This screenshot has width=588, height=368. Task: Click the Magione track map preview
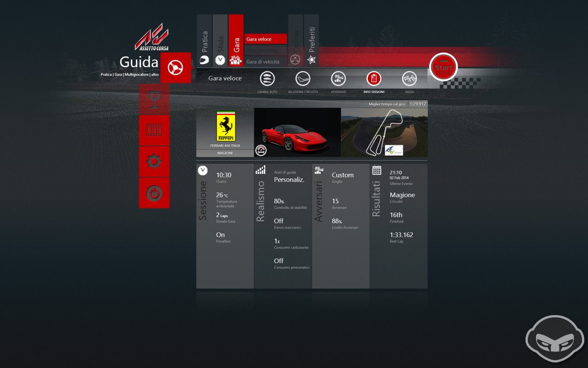384,132
